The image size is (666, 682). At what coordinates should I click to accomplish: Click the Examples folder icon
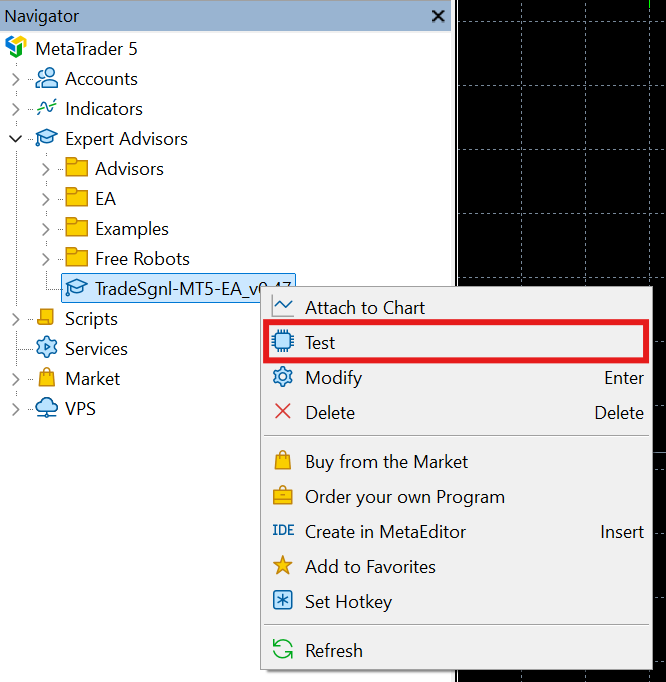[x=77, y=228]
